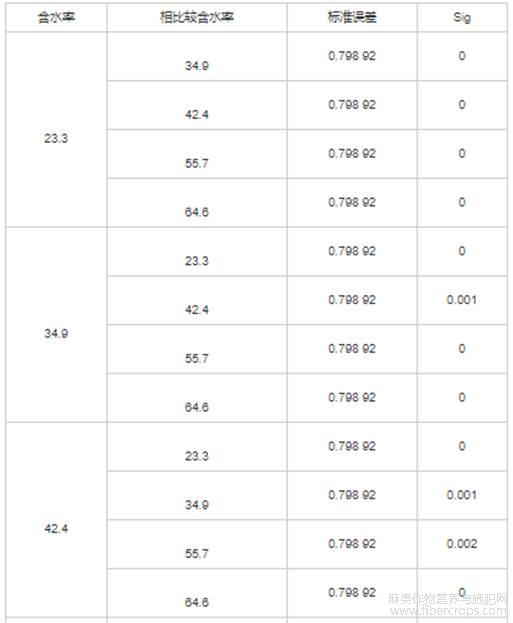Click the Sig column header
This screenshot has width=513, height=623.
tap(462, 17)
